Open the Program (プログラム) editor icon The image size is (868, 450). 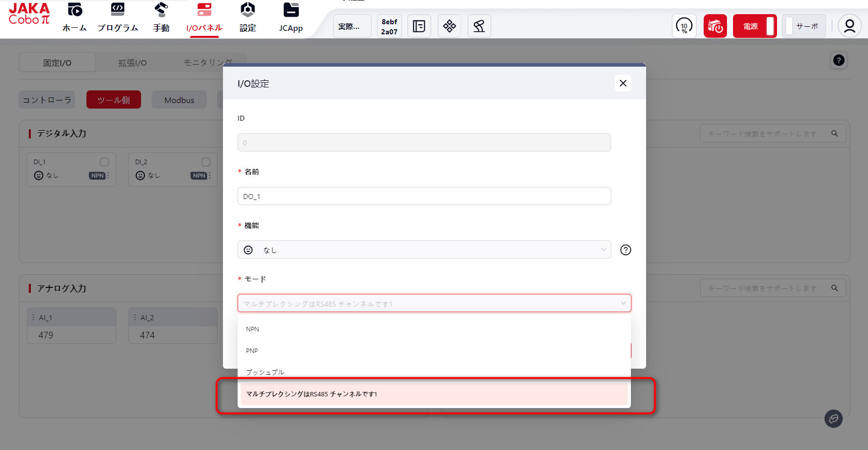pos(117,10)
